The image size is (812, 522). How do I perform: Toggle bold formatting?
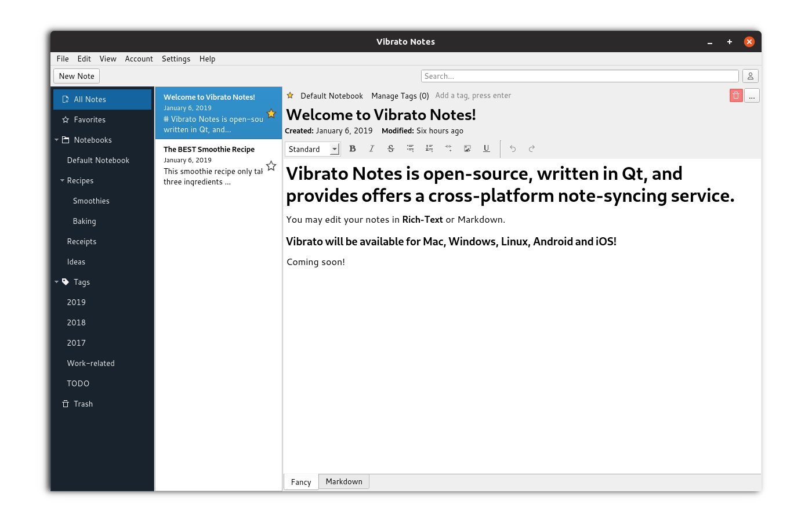[353, 148]
